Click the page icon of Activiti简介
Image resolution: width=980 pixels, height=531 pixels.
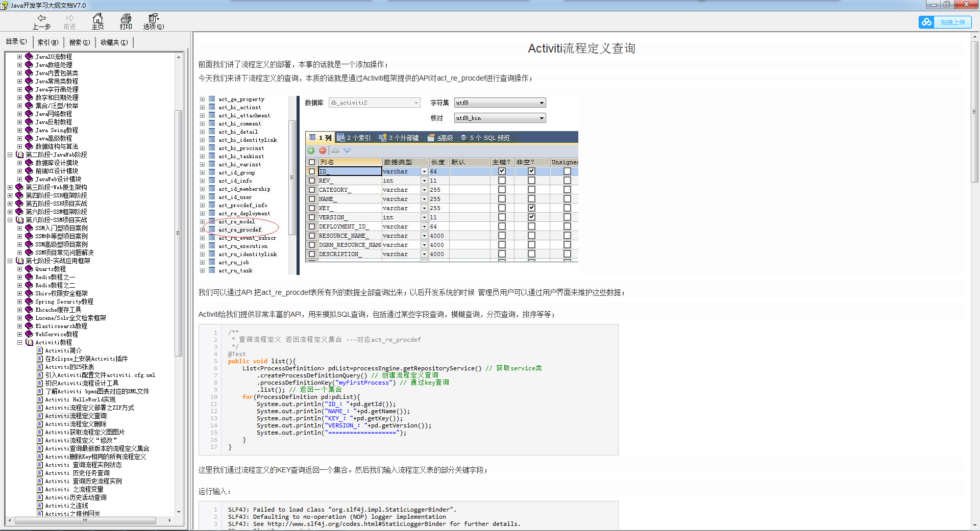pos(40,350)
